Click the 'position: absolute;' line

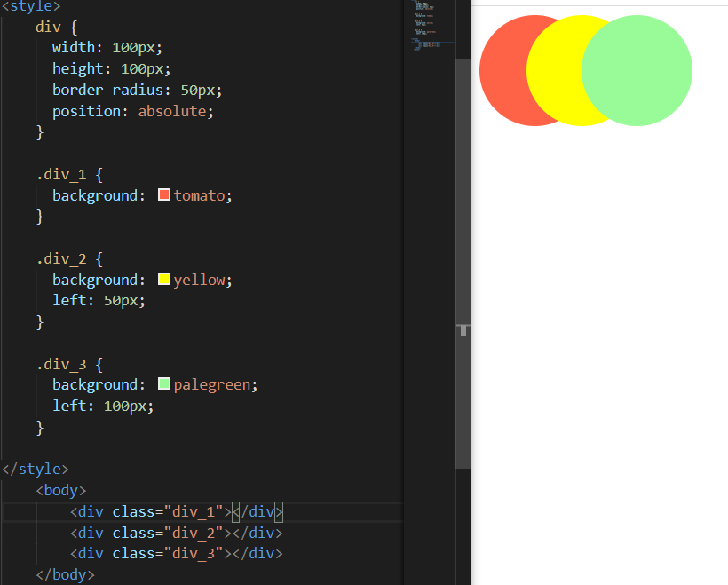[x=133, y=112]
